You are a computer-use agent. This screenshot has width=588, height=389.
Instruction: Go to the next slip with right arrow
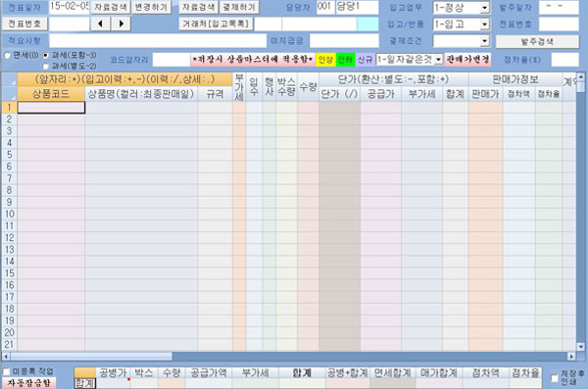coord(121,24)
